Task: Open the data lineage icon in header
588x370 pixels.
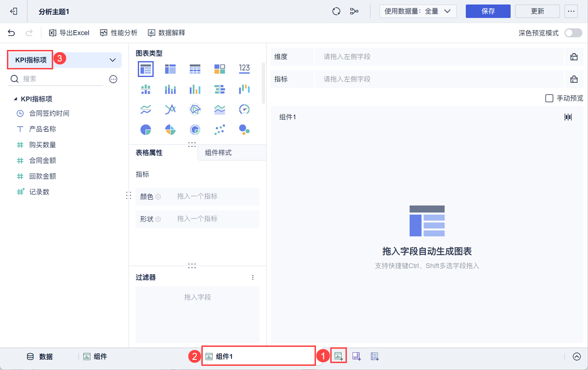Action: (354, 11)
